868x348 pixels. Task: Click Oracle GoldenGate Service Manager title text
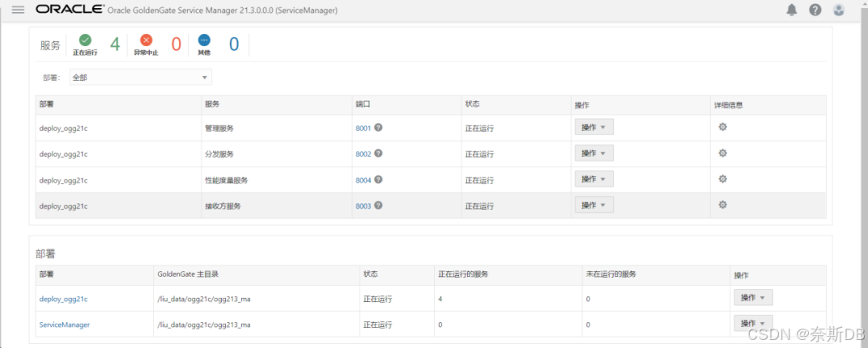tap(223, 10)
